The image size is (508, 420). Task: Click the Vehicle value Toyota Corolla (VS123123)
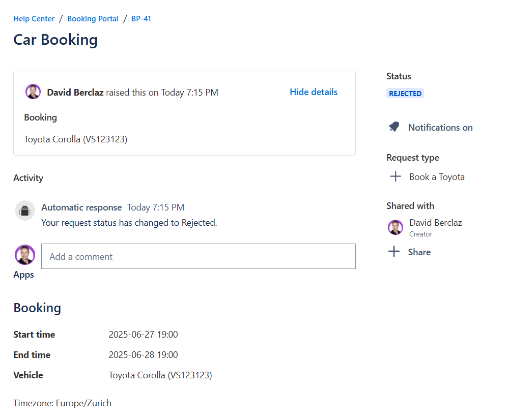point(160,375)
